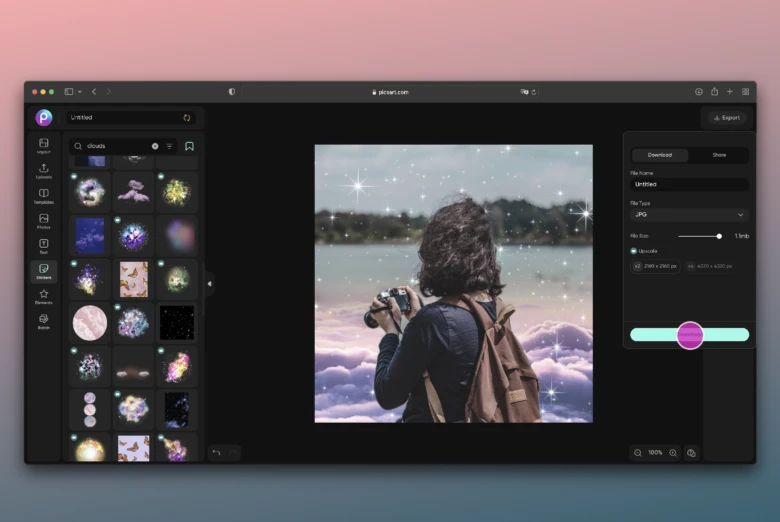Switch to the Download tab
Viewport: 780px width, 522px height.
[660, 155]
